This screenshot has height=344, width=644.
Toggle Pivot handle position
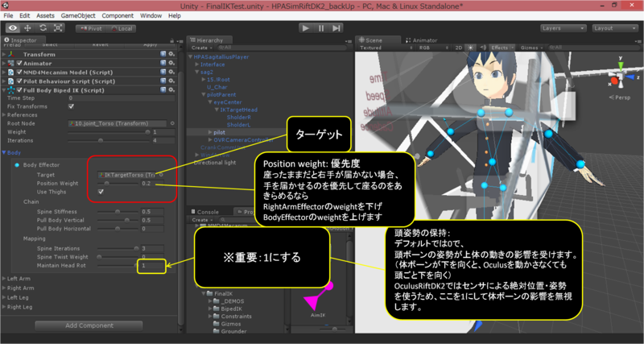[x=91, y=28]
